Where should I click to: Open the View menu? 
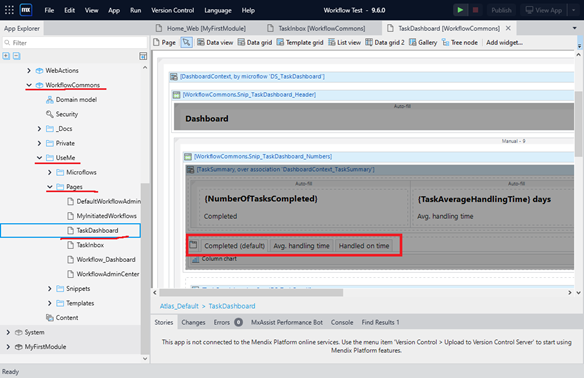point(91,10)
